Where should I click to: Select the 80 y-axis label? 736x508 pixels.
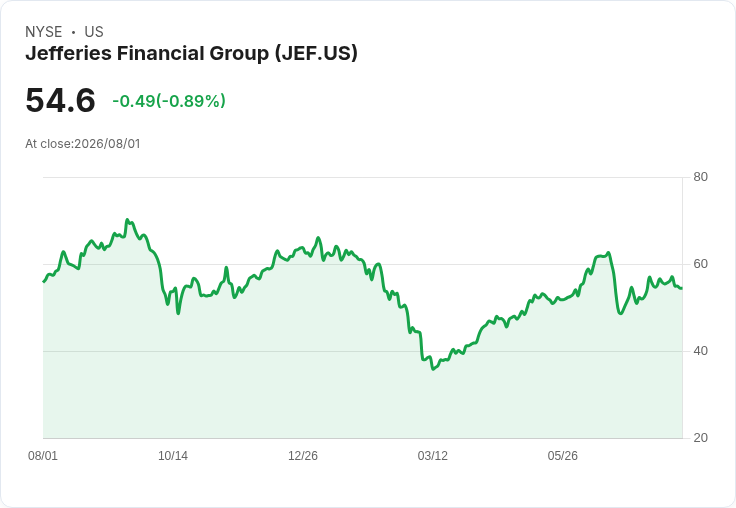click(x=700, y=177)
